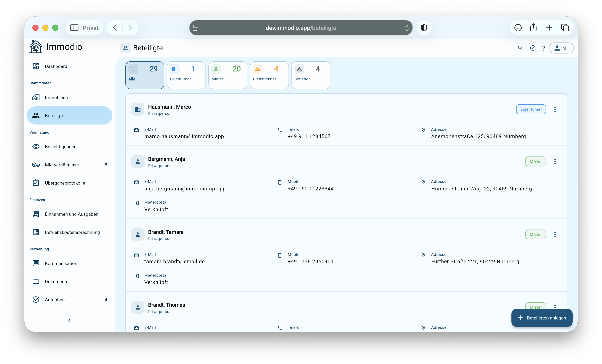
Task: Filter by Alle participants
Action: (145, 75)
